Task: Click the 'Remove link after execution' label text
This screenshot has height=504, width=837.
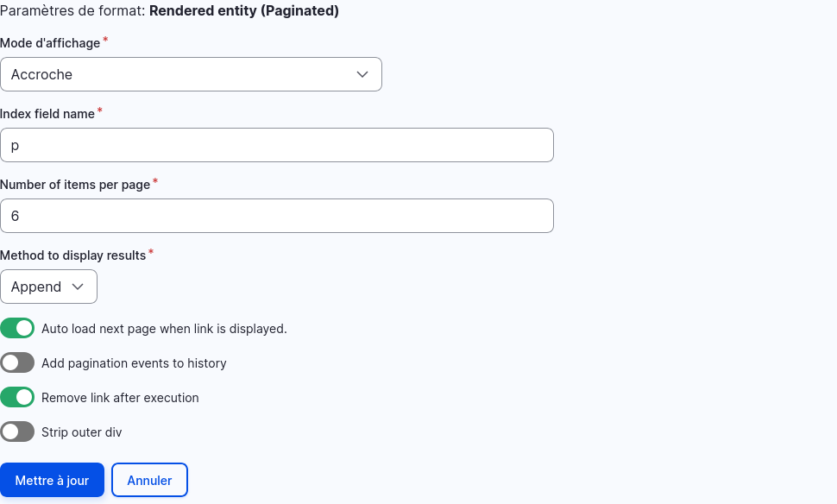Action: click(x=120, y=398)
